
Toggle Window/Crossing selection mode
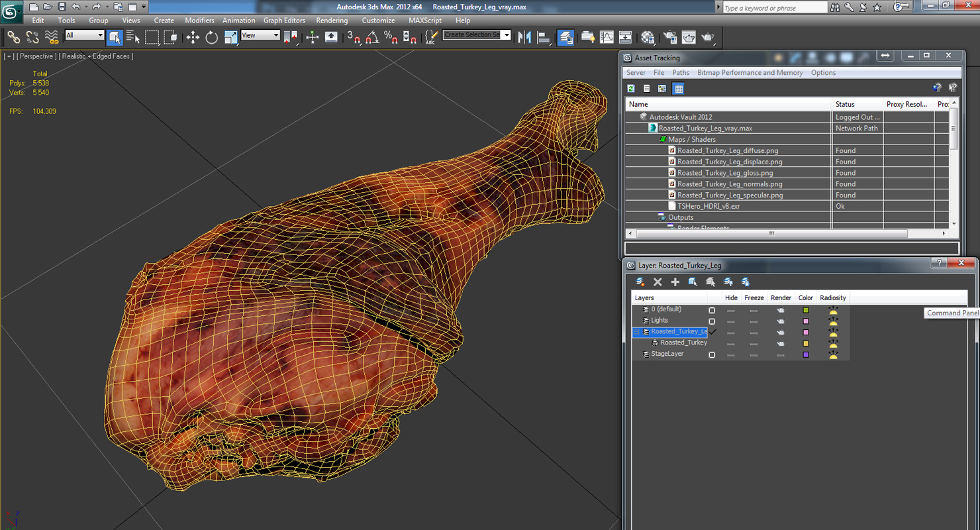coord(170,37)
